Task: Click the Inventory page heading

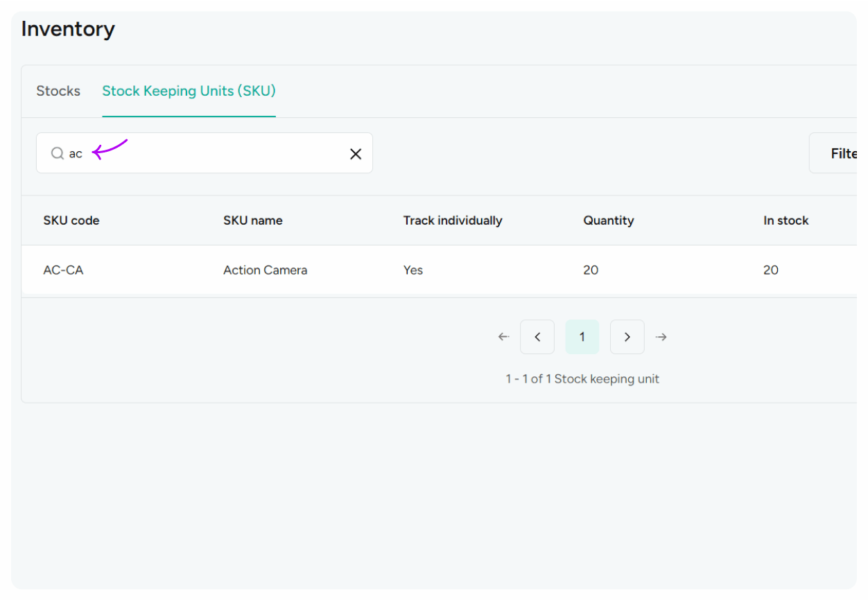Action: [68, 29]
